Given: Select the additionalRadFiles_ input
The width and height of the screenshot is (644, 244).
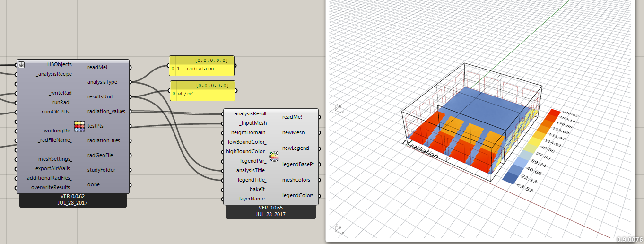Looking at the screenshot, I should tap(50, 178).
